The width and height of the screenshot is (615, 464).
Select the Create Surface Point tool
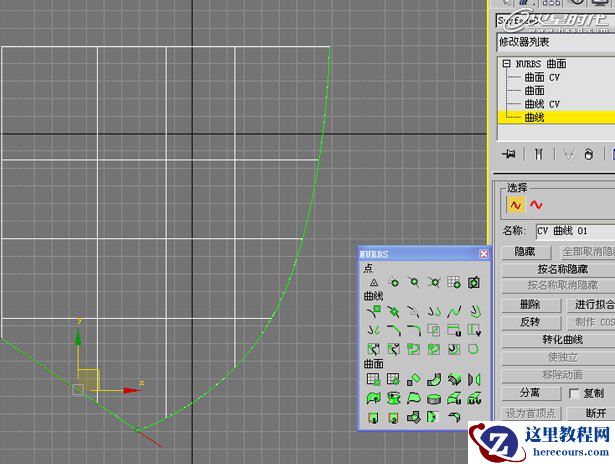[x=453, y=282]
